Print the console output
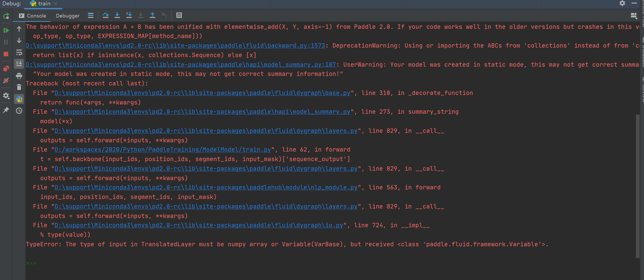The height and width of the screenshot is (280, 644). pyautogui.click(x=19, y=76)
